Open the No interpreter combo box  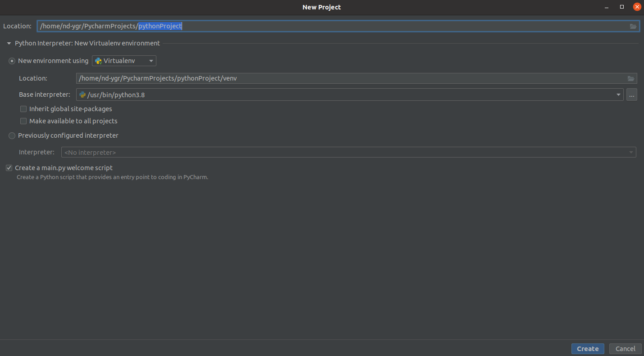[x=349, y=152]
